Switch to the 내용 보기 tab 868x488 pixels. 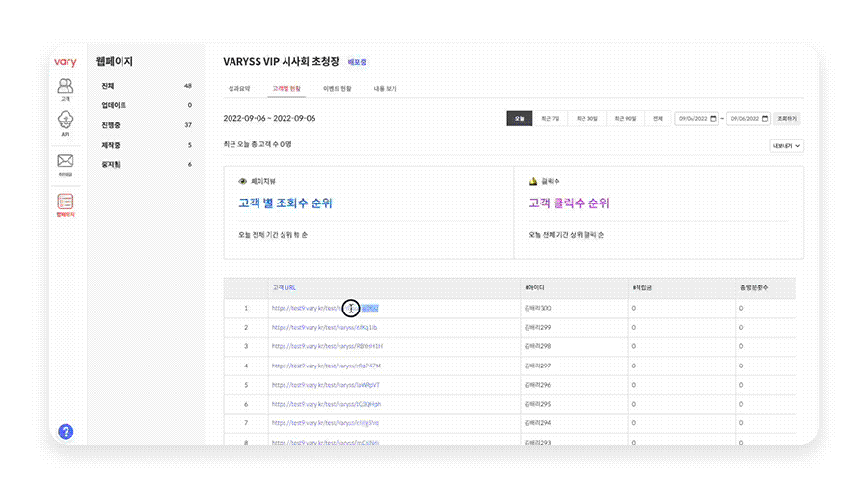pyautogui.click(x=385, y=89)
